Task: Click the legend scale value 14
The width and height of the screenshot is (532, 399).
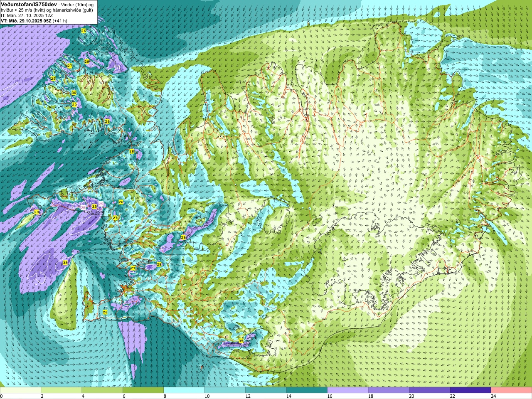Action: pyautogui.click(x=288, y=396)
